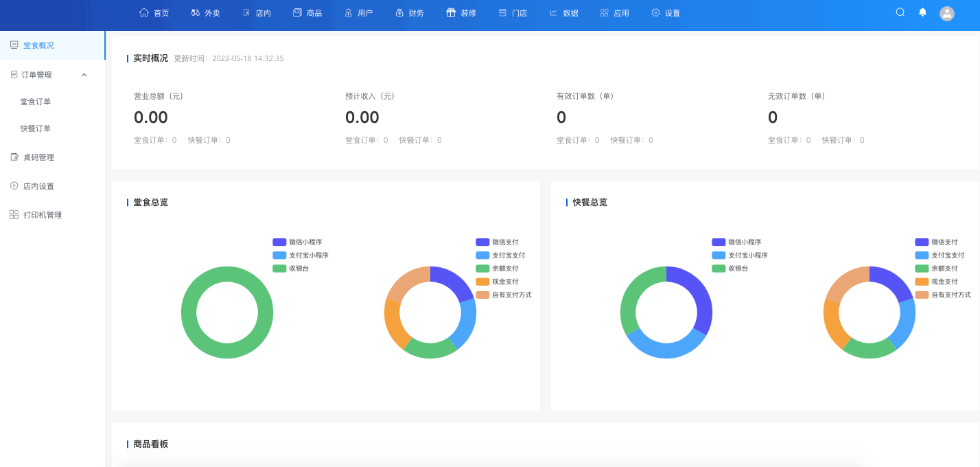This screenshot has height=467, width=980.
Task: Click the green 堂食总览 donut ring
Action: pos(189,312)
